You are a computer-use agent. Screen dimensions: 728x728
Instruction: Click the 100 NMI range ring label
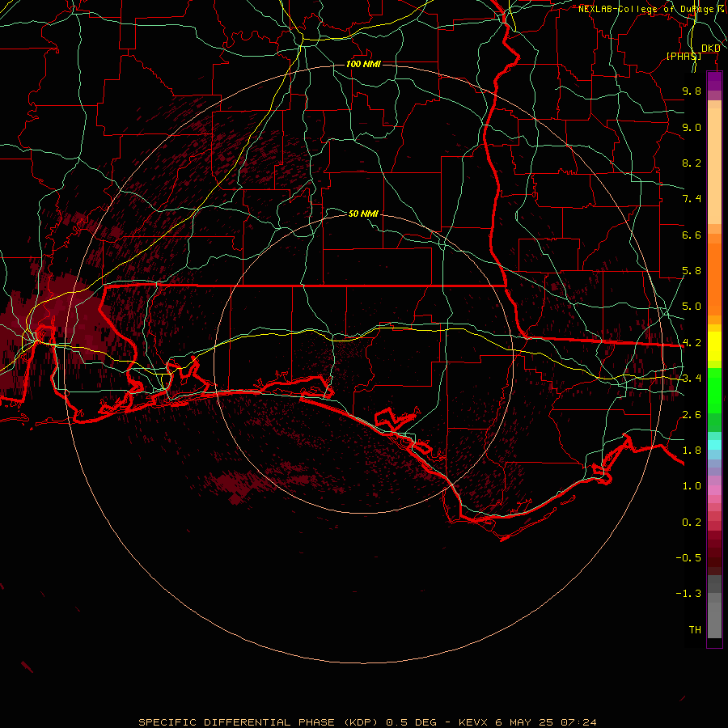[x=363, y=64]
